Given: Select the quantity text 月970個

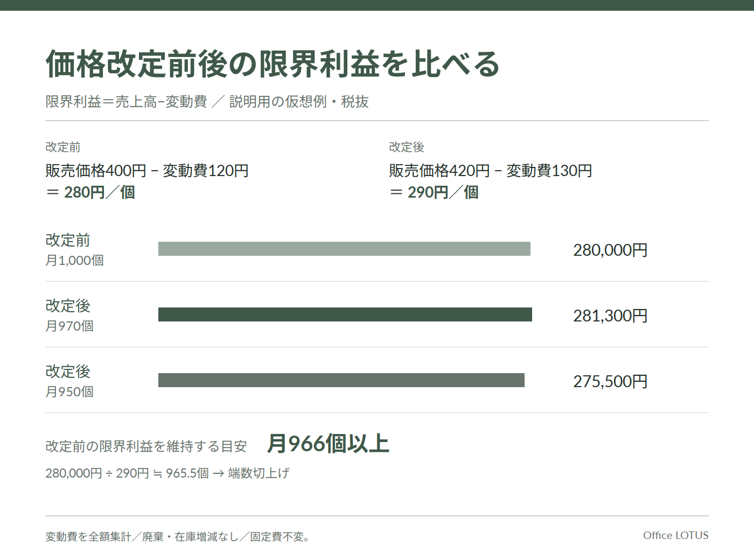Looking at the screenshot, I should pos(69,326).
